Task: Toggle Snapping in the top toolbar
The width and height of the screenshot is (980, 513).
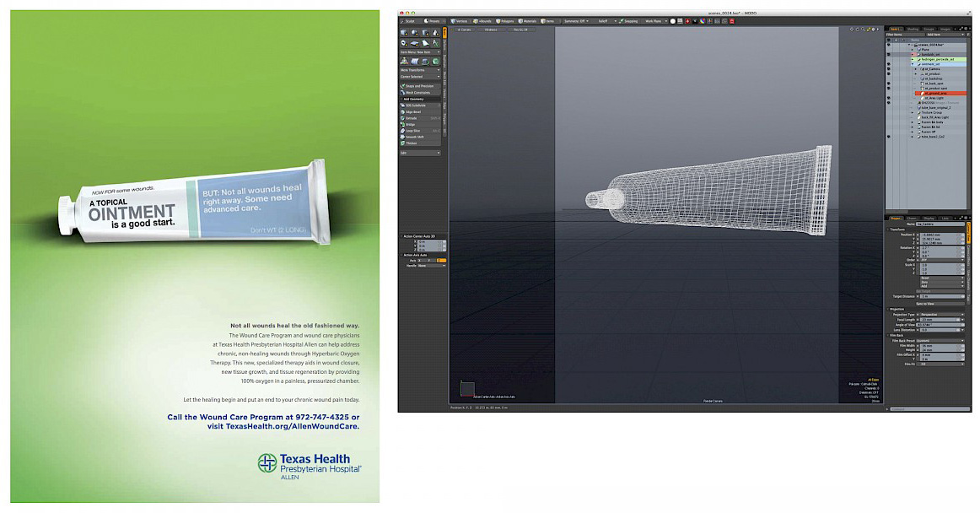Action: tap(628, 21)
